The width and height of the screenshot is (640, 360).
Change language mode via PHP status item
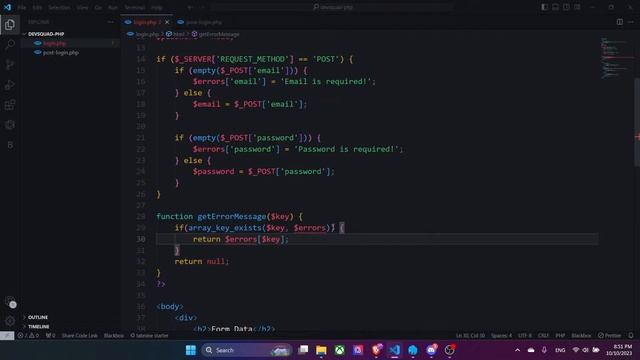coord(560,336)
